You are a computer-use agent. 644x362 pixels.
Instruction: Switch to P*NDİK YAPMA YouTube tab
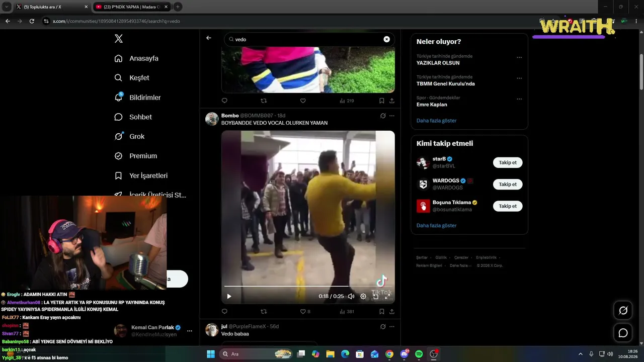[x=132, y=7]
